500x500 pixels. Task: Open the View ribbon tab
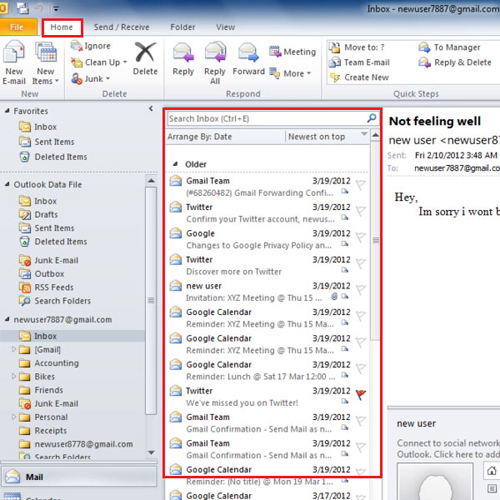click(225, 27)
